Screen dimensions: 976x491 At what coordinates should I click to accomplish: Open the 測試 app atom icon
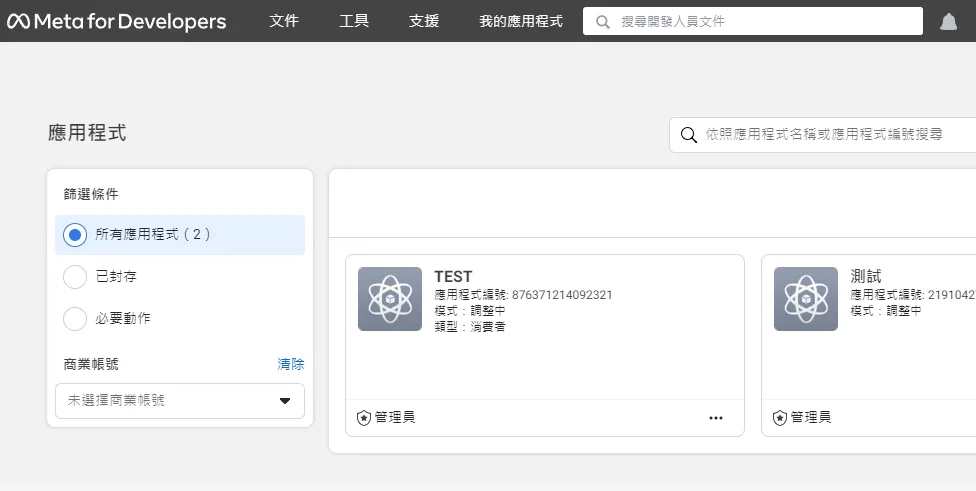[x=805, y=299]
